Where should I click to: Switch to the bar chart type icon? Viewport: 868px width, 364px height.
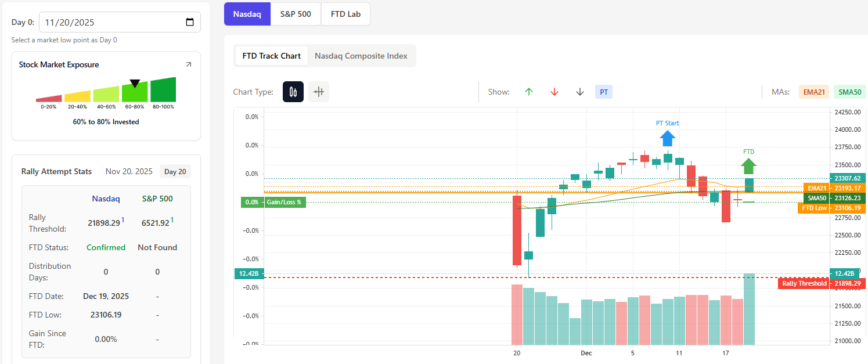point(319,92)
